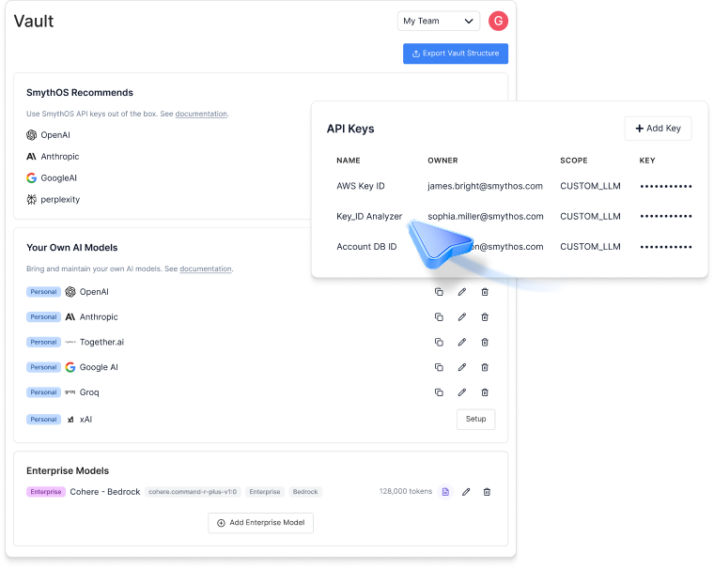The height and width of the screenshot is (568, 714).
Task: Copy the personal Anthropic model key
Action: coord(439,317)
